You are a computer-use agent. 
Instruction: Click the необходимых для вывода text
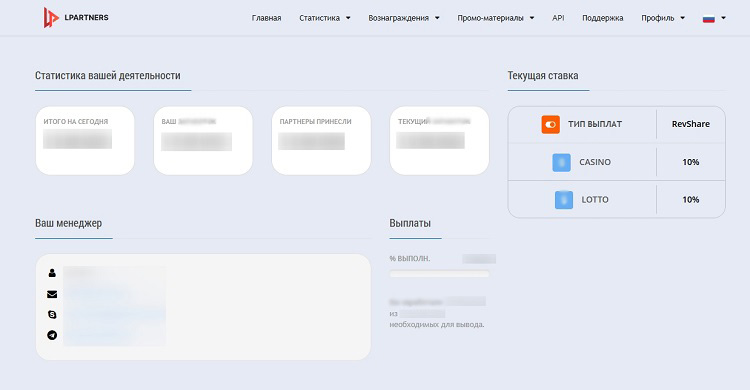click(x=437, y=324)
